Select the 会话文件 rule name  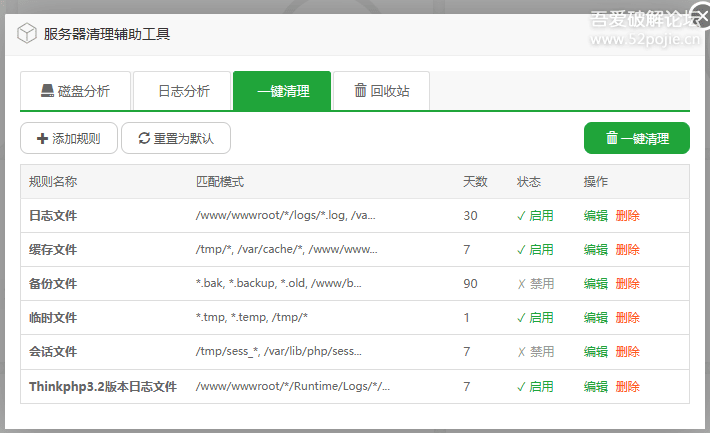53,352
